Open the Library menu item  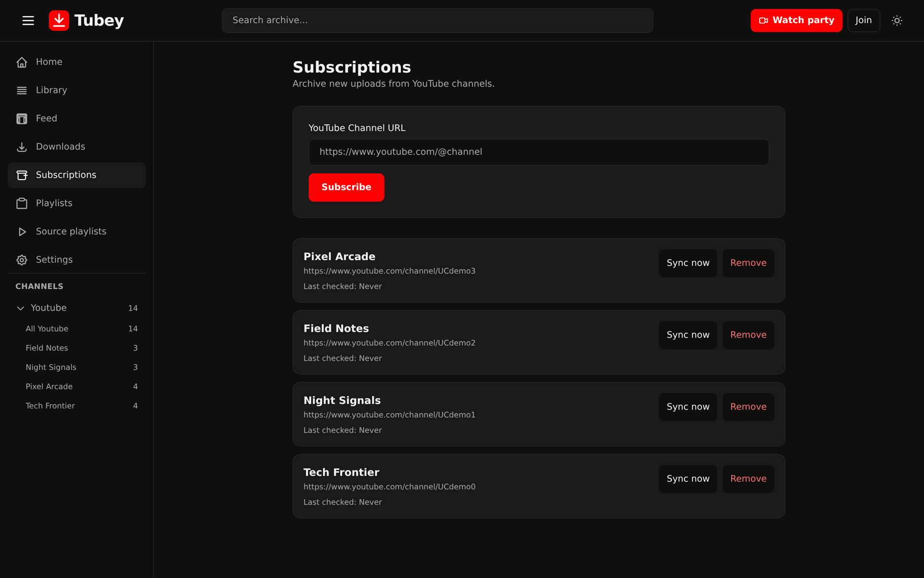77,91
